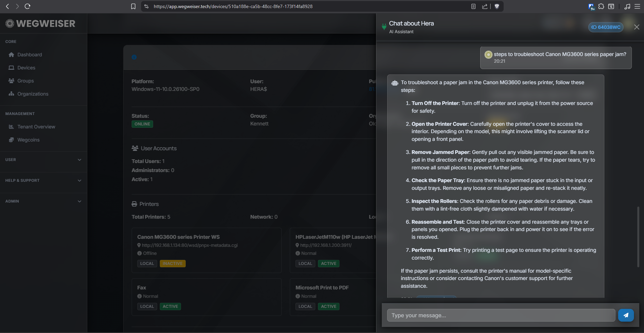Viewport: 644px width, 333px height.
Task: Open site settings icon in the address bar
Action: coord(146,6)
